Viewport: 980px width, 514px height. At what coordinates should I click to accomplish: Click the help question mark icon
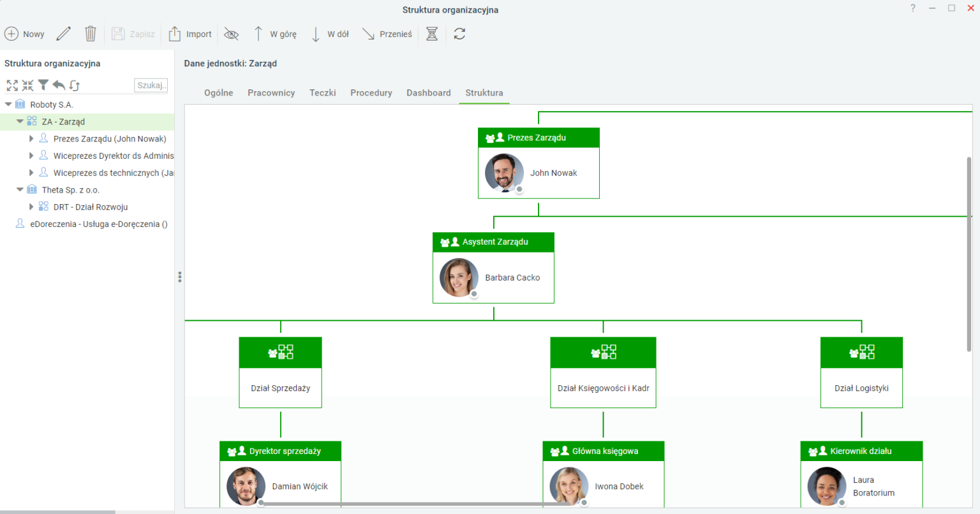click(913, 8)
